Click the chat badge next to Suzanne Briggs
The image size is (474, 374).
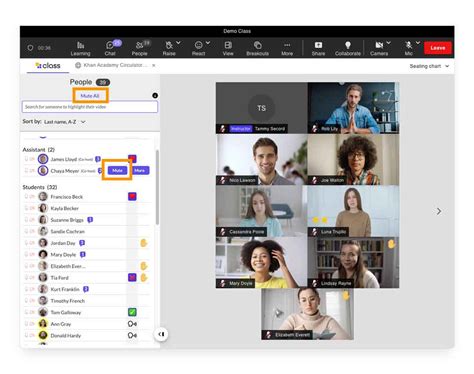point(90,220)
